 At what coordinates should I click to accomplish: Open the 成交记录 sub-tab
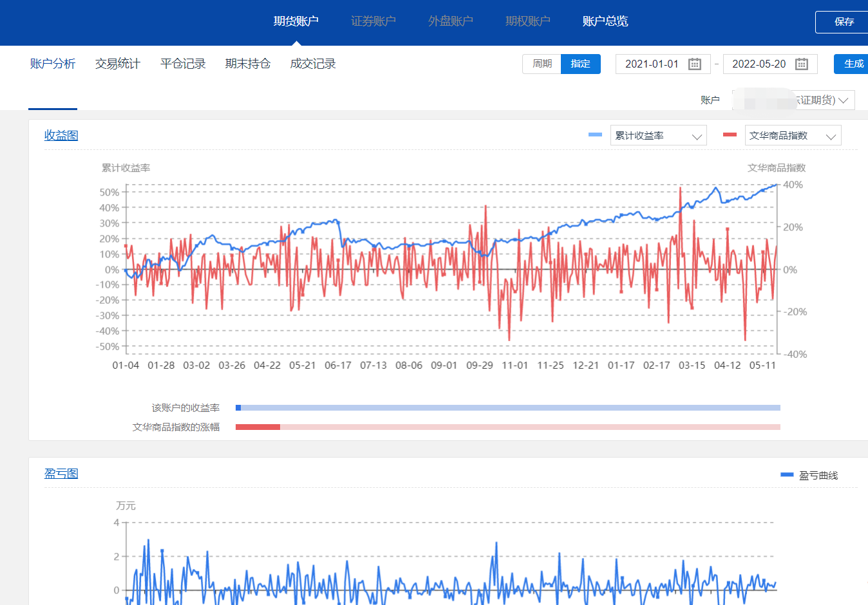[313, 64]
